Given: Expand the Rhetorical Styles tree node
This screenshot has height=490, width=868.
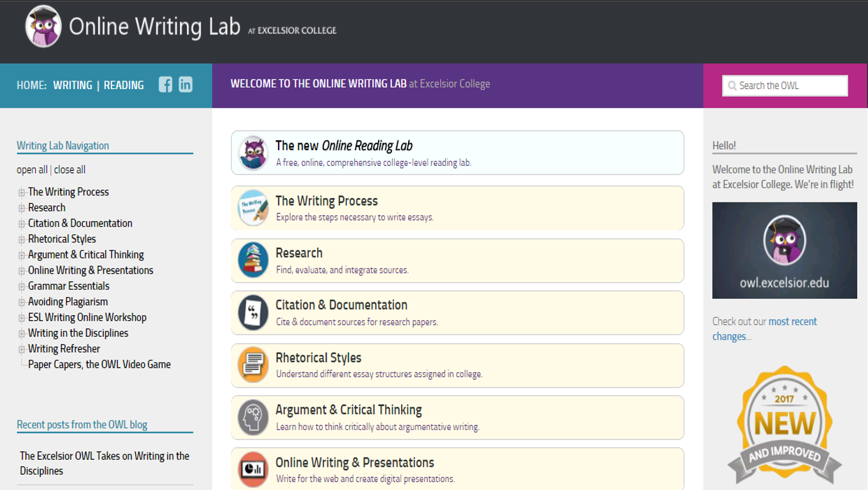Looking at the screenshot, I should pyautogui.click(x=22, y=240).
